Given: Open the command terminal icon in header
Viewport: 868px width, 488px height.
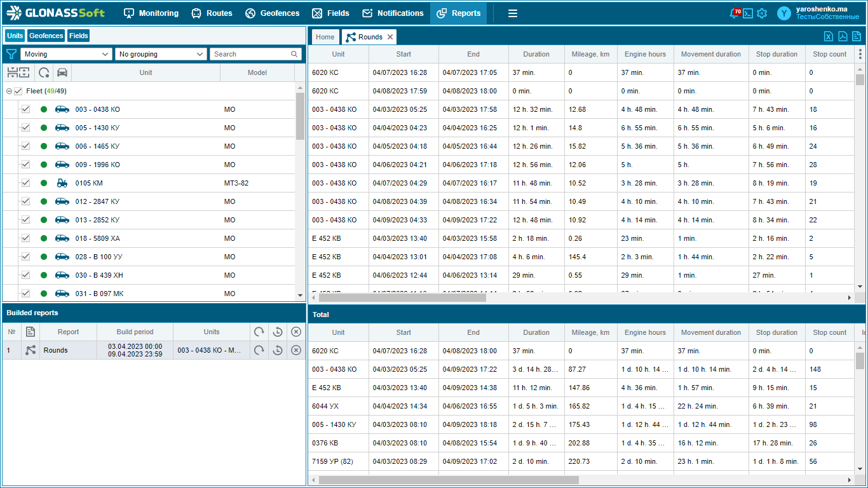Looking at the screenshot, I should (748, 13).
